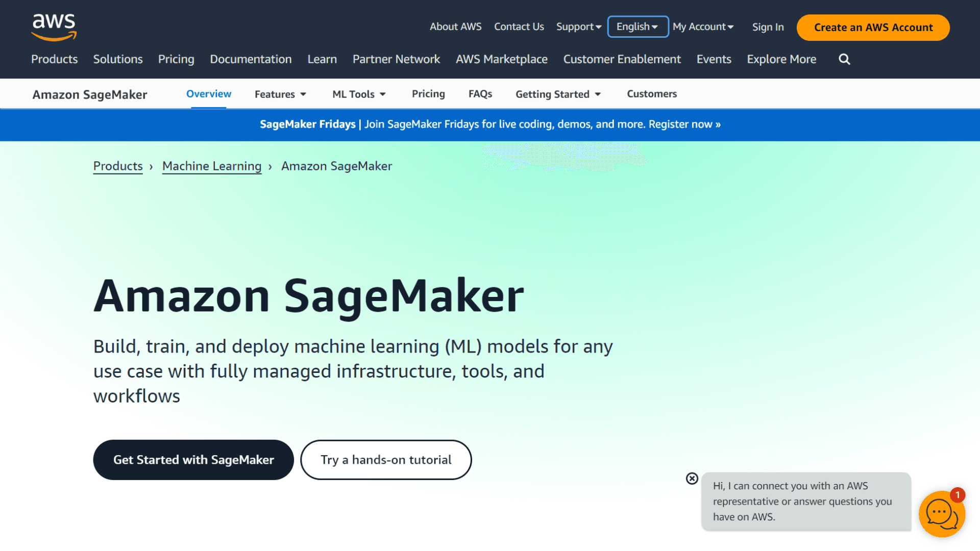Follow the Machine Learning breadcrumb link
Screen dimensions: 980x551
click(211, 166)
